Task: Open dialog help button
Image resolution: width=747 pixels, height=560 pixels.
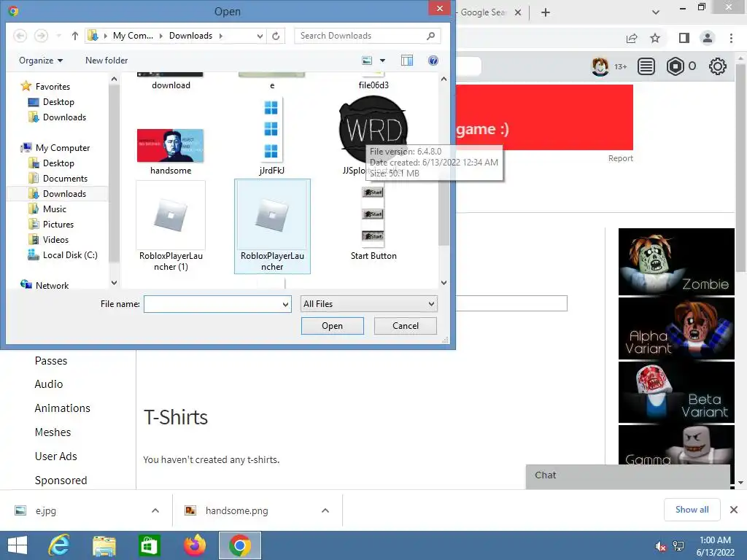Action: click(433, 61)
